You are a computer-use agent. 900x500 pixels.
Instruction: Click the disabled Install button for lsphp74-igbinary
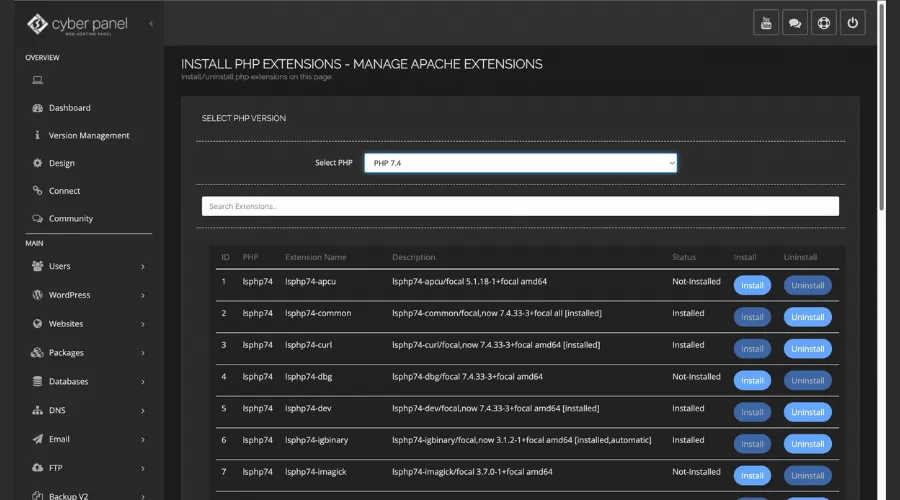tap(752, 444)
